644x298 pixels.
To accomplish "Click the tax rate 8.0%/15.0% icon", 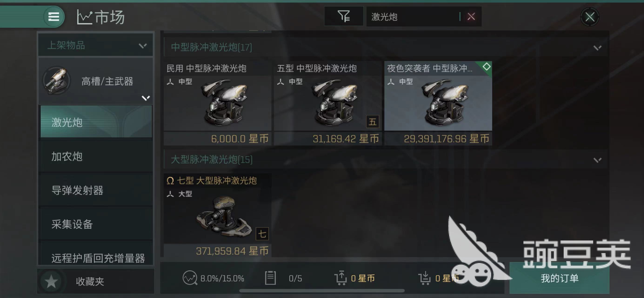I will (190, 278).
